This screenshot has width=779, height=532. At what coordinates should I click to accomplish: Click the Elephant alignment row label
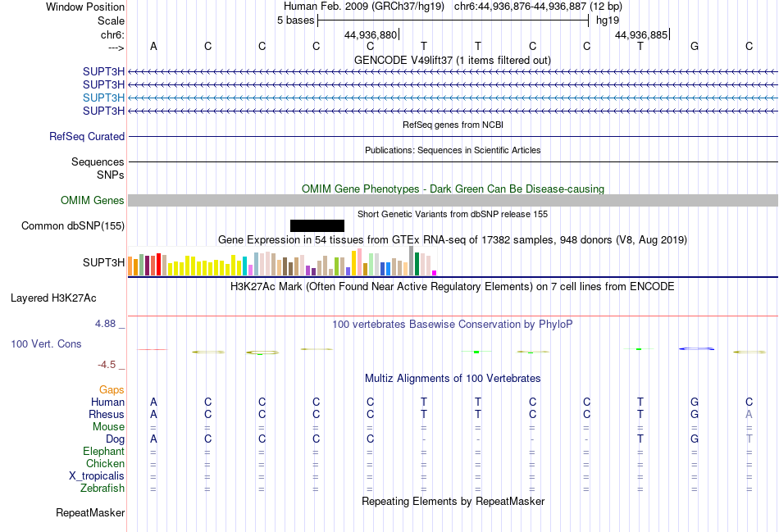click(x=103, y=451)
